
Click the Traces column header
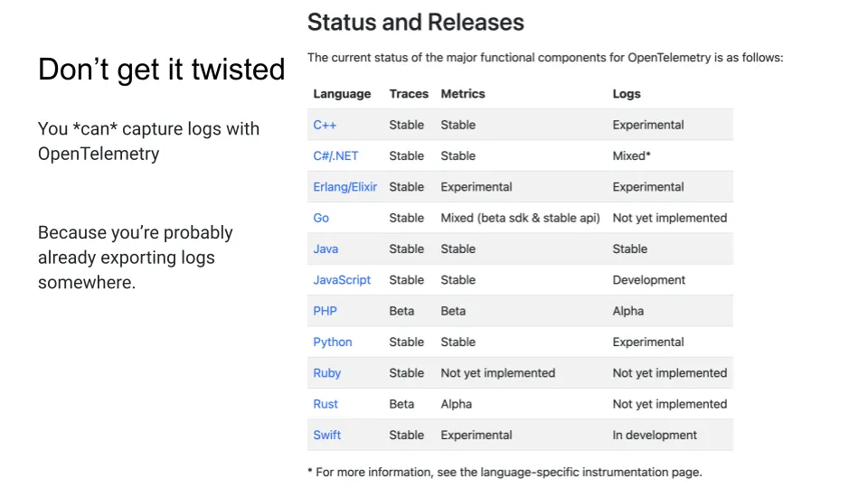click(x=409, y=94)
